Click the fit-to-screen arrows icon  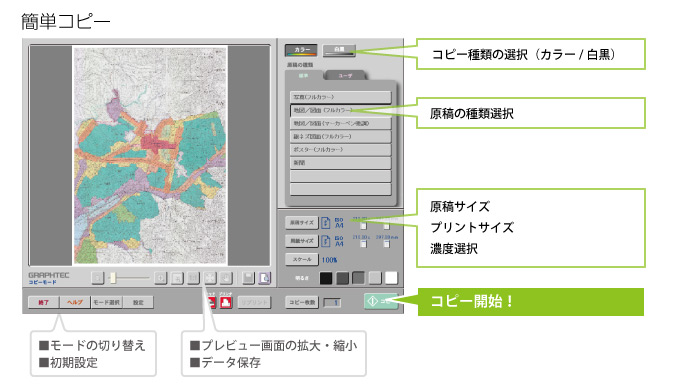tap(210, 278)
